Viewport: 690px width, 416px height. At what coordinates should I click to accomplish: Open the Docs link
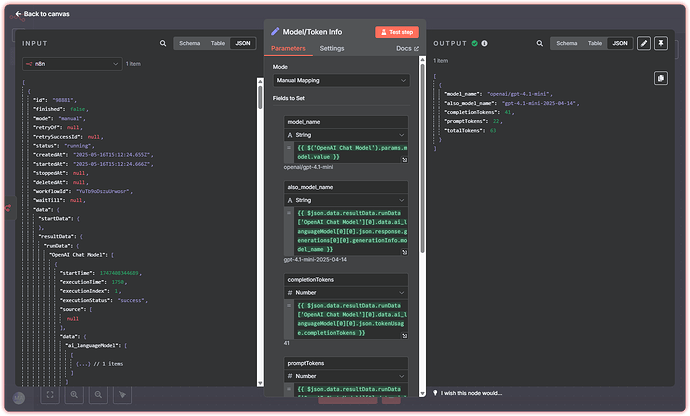407,48
